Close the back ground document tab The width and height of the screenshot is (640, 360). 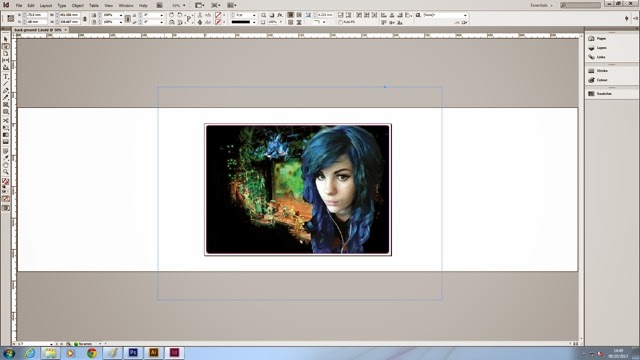click(65, 30)
